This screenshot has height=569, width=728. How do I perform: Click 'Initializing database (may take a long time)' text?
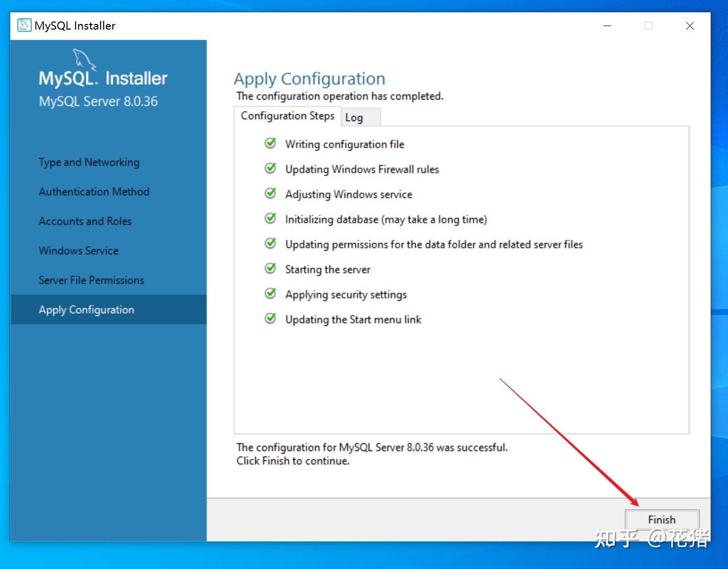pyautogui.click(x=386, y=220)
